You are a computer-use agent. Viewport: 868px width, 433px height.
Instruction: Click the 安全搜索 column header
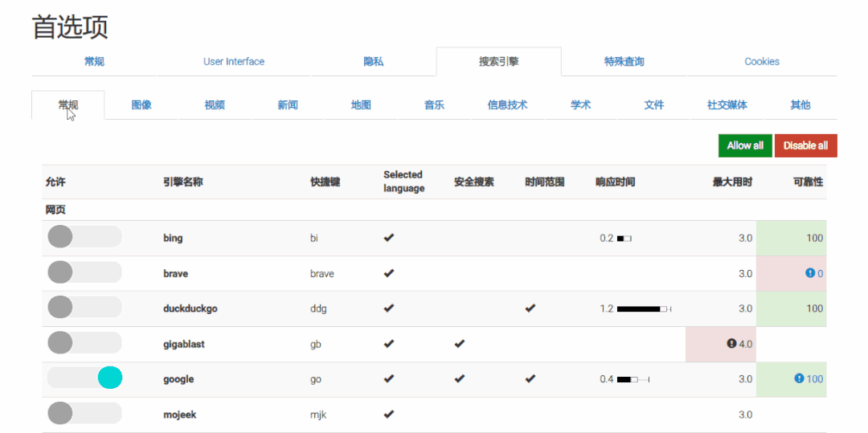coord(474,182)
